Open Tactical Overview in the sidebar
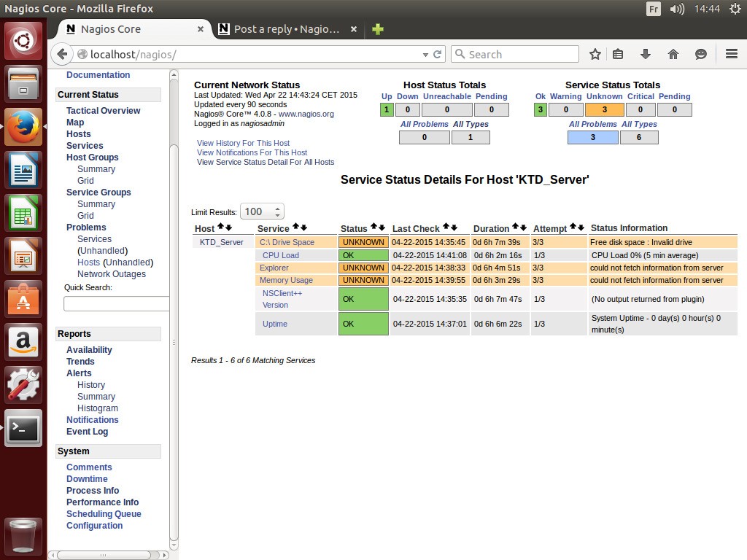Screen dimensions: 747x560 coord(103,111)
